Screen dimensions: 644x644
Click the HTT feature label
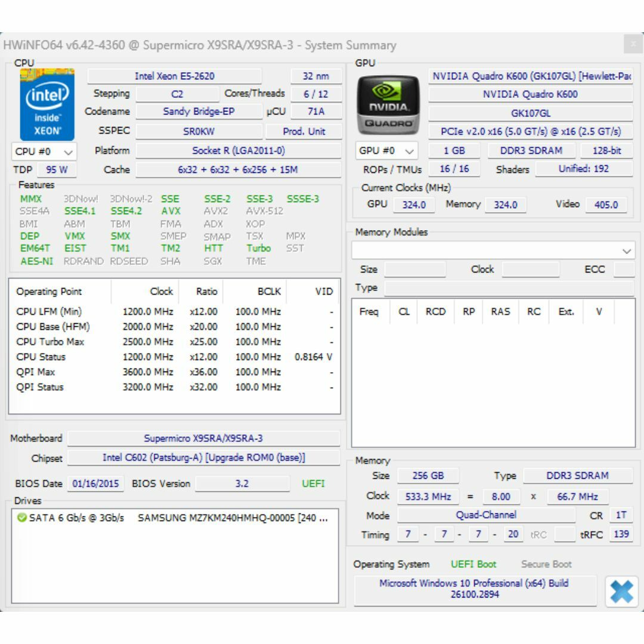coord(213,249)
